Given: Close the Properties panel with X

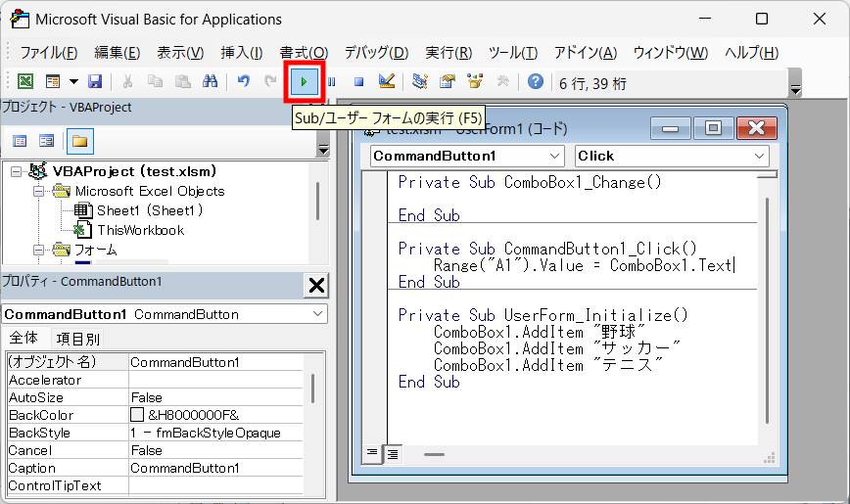Looking at the screenshot, I should point(316,285).
